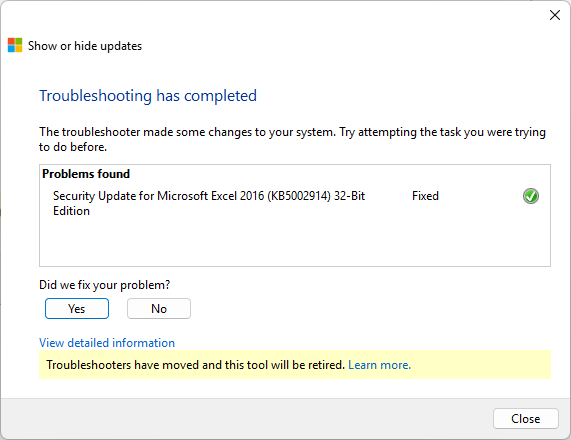The width and height of the screenshot is (571, 440).
Task: Click the Fixed status text
Action: point(425,196)
